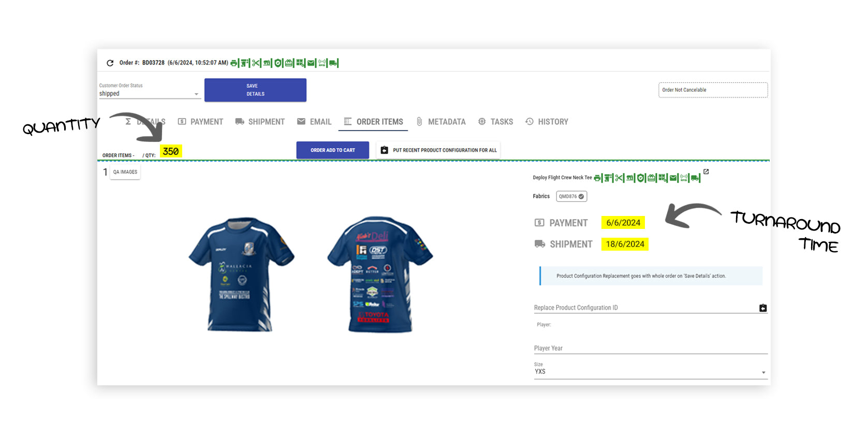Screen dimensions: 868x434
Task: Open the Customer Order Status dropdown
Action: [x=149, y=94]
